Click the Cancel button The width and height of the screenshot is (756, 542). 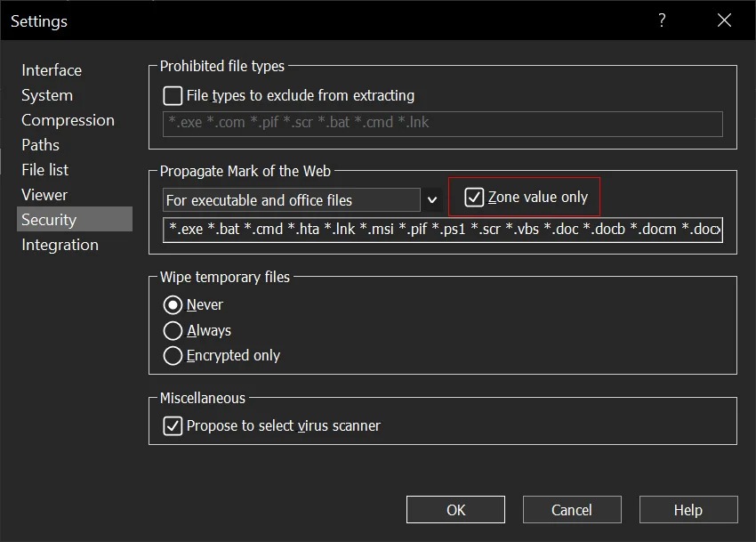click(571, 510)
